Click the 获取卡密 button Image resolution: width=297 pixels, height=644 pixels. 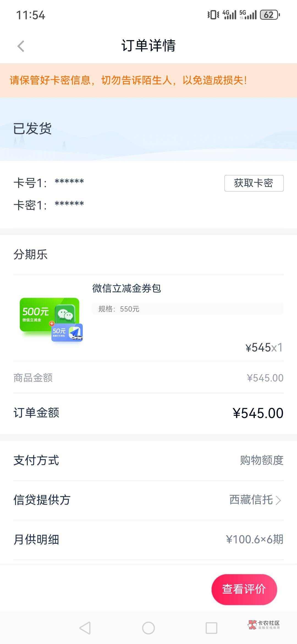254,183
